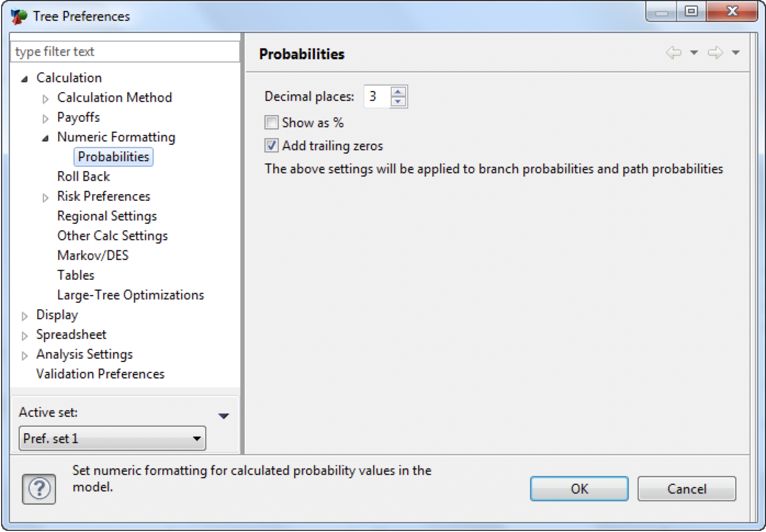Collapse the Calculation tree node
The height and width of the screenshot is (532, 766).
tap(25, 78)
